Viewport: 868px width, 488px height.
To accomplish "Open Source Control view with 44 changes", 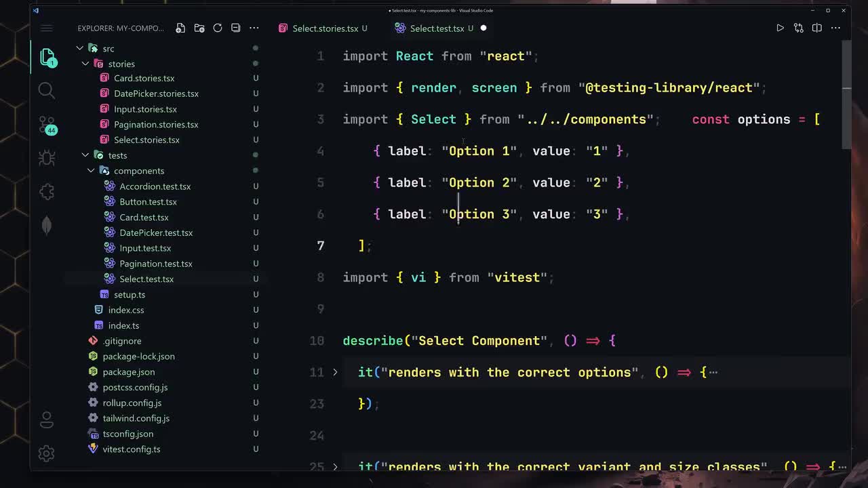I will (47, 125).
